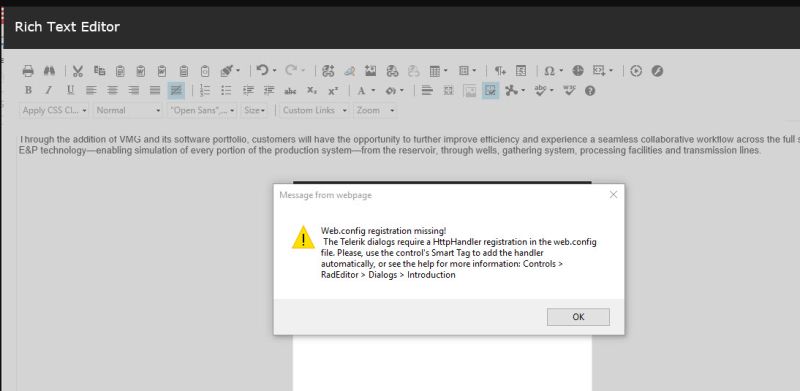Click the Redo arrow icon
Image resolution: width=800 pixels, height=391 pixels.
pyautogui.click(x=291, y=70)
